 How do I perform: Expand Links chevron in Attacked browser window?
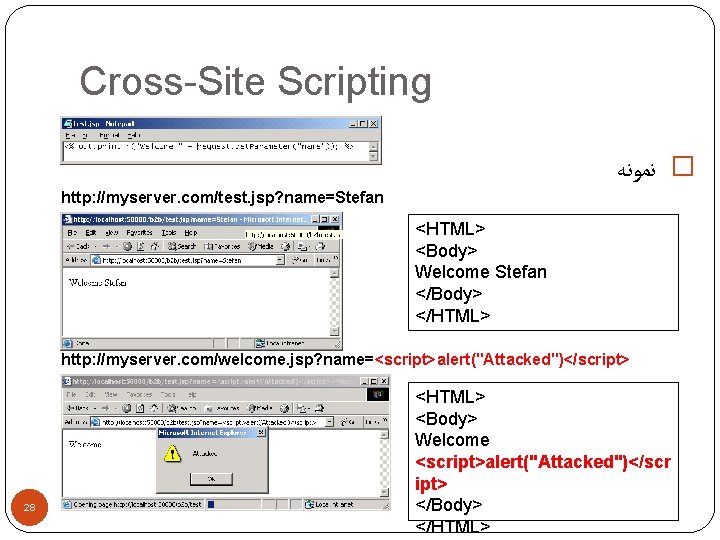385,421
